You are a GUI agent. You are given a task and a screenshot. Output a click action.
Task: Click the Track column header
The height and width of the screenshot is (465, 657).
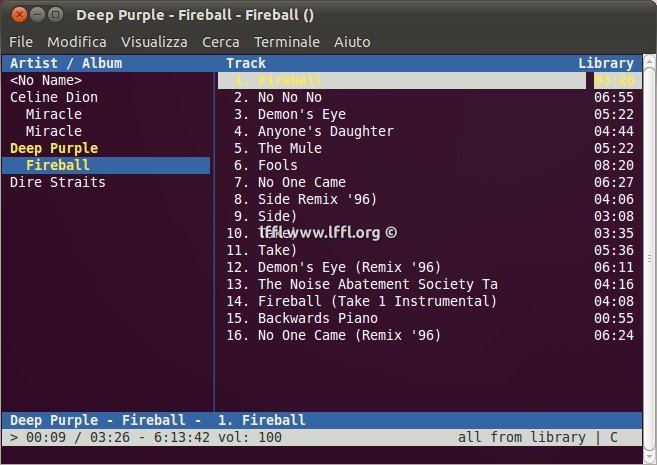tap(246, 63)
